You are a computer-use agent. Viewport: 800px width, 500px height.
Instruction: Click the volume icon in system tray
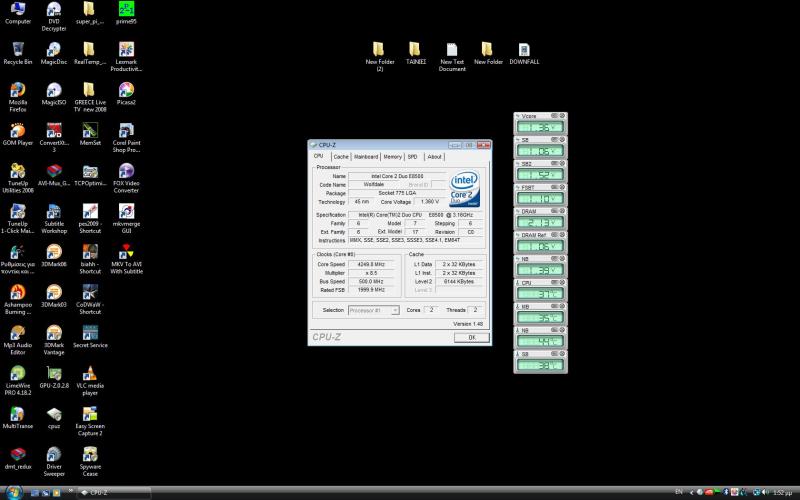(x=766, y=492)
